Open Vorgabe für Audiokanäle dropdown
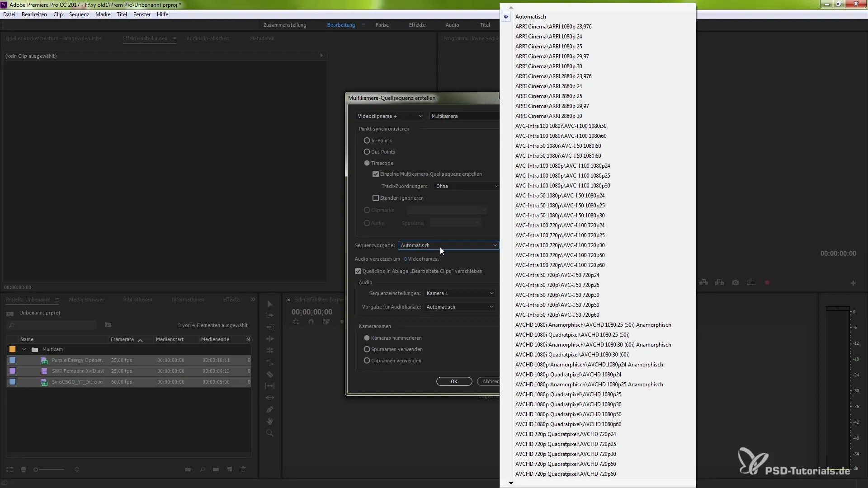This screenshot has width=868, height=488. 459,307
